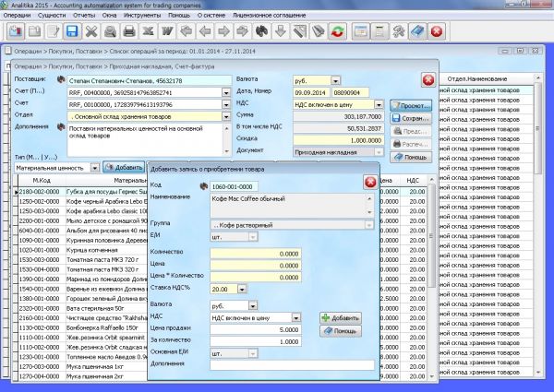Click the green-red refresh arrows toolbar icon
The image size is (554, 392).
[x=336, y=32]
